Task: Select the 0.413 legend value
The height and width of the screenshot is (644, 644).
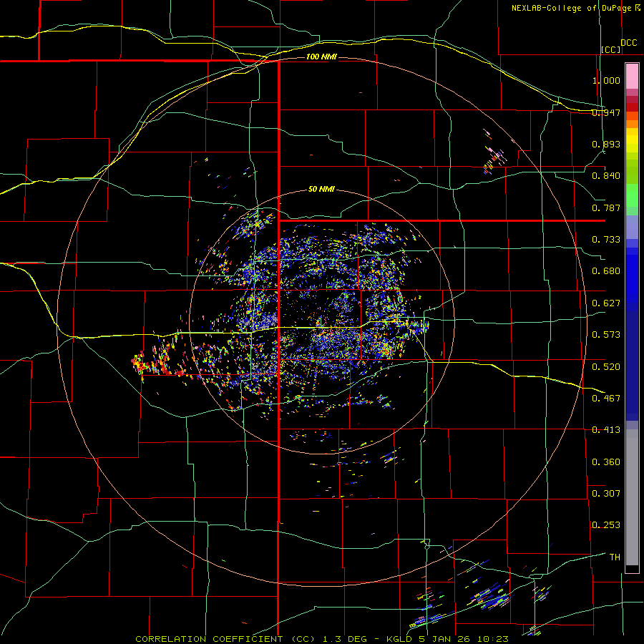Action: (606, 430)
